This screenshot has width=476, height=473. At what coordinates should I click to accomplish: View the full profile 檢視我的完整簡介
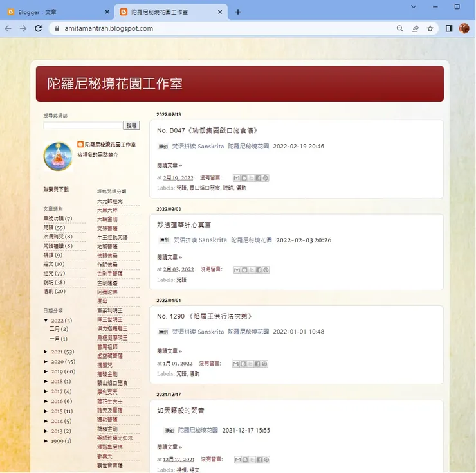tap(98, 155)
